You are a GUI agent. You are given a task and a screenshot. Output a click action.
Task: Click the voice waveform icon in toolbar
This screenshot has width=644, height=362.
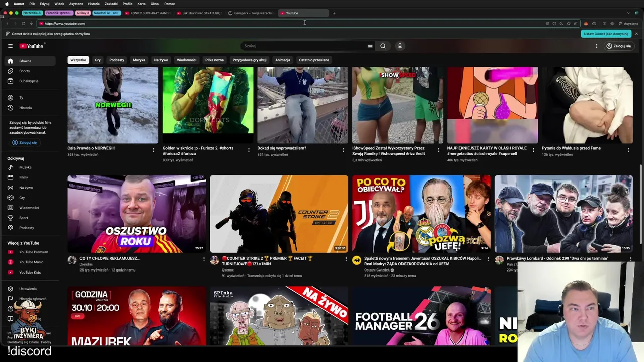[x=612, y=23]
